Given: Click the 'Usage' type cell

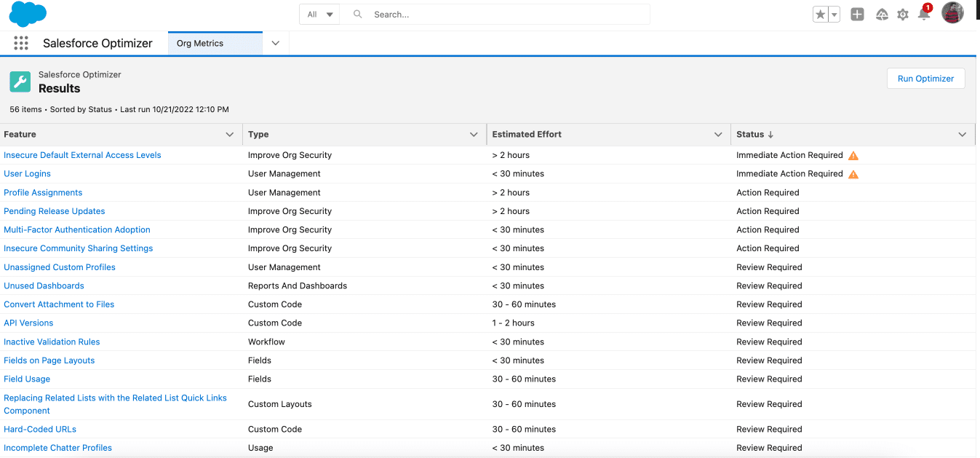Looking at the screenshot, I should pos(260,448).
